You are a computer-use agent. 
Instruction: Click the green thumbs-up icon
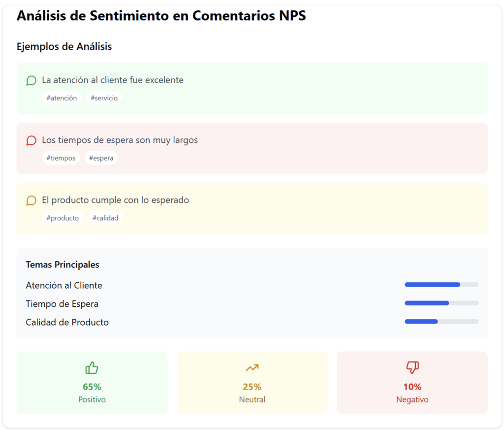coord(92,368)
